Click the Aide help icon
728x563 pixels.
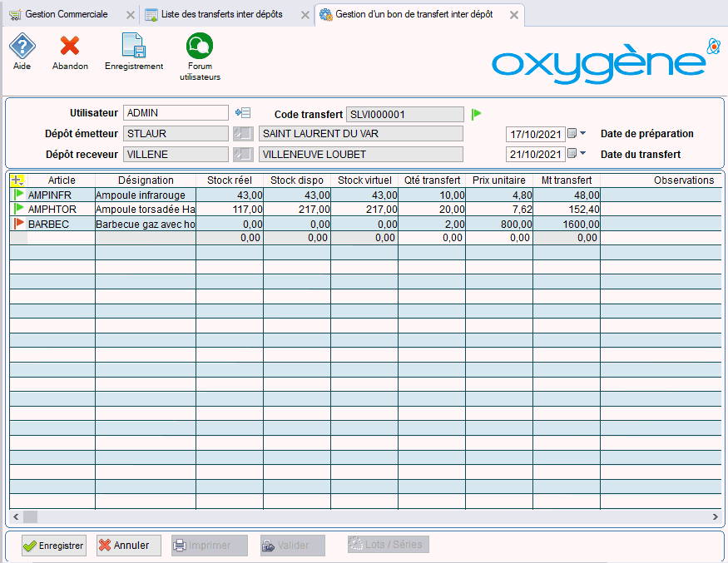click(x=22, y=47)
